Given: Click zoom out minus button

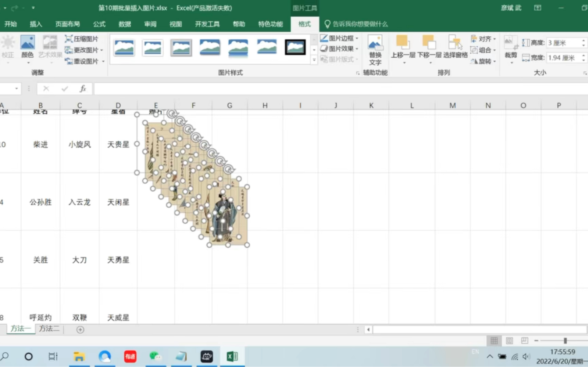Looking at the screenshot, I should [536, 341].
